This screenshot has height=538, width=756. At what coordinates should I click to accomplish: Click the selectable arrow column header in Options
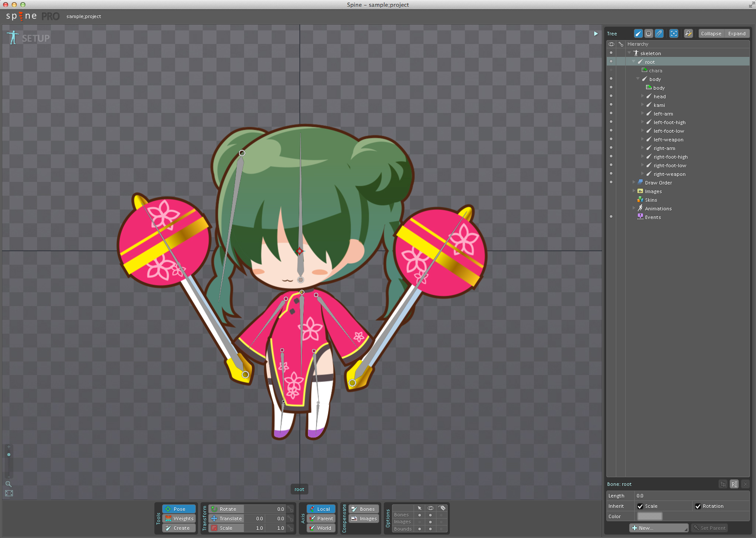(x=419, y=508)
